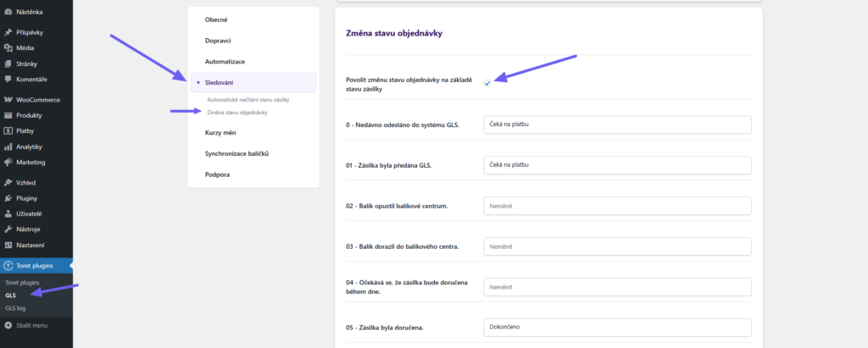Click the Nastavení settings icon
Image resolution: width=868 pixels, height=348 pixels.
point(8,245)
